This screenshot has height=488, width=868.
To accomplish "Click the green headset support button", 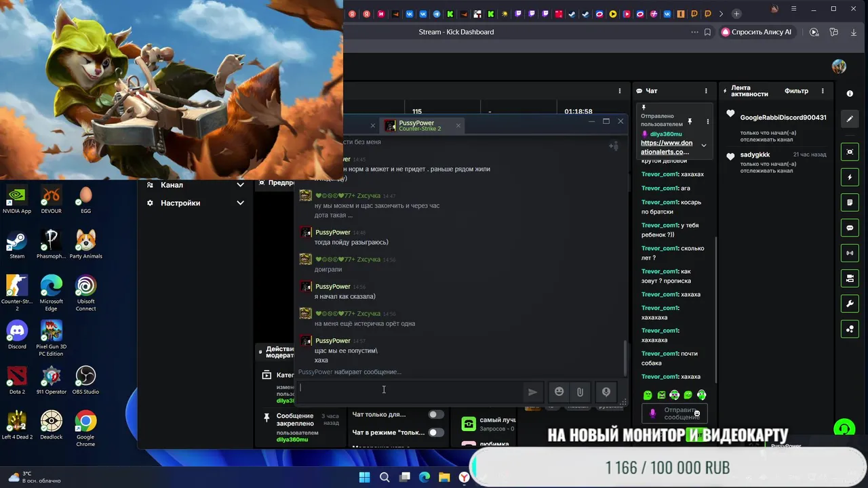I will (x=844, y=428).
